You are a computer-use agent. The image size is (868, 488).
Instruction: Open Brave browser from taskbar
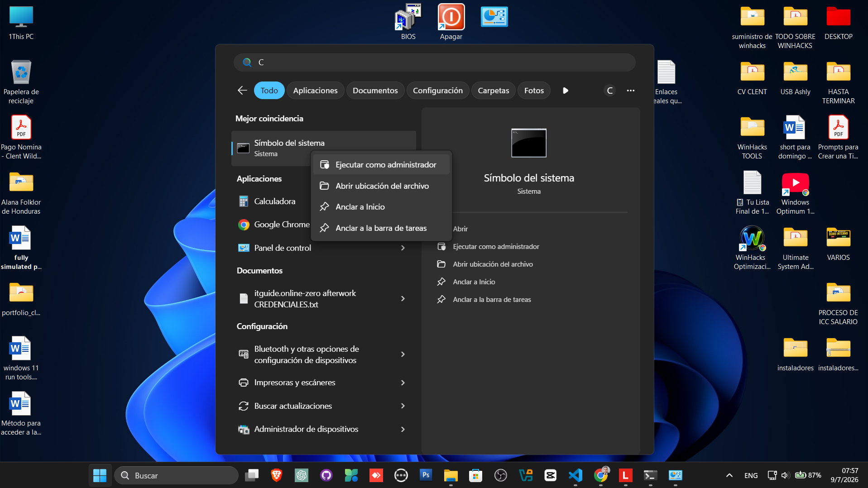pyautogui.click(x=276, y=475)
